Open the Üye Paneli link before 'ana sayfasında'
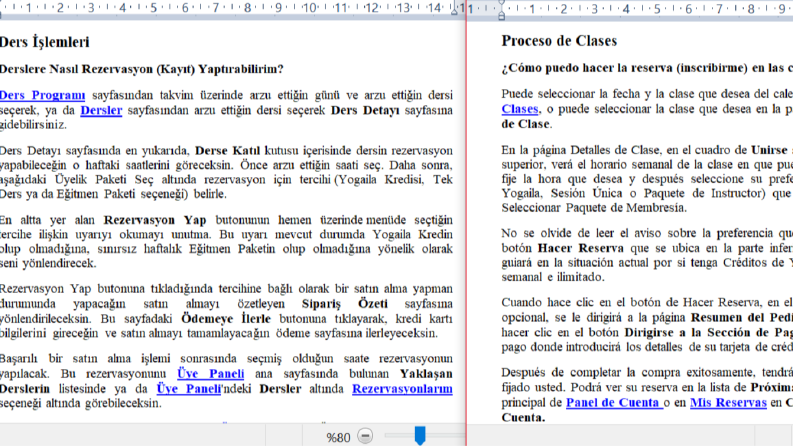 tap(210, 374)
